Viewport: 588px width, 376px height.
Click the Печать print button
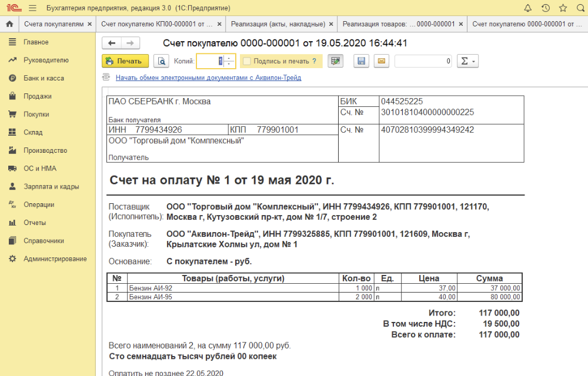point(125,61)
